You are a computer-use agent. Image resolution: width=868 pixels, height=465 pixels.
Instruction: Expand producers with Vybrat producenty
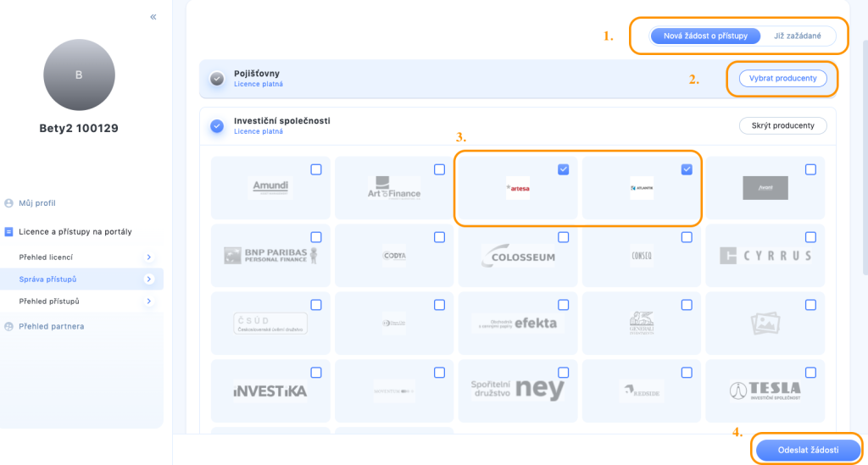(782, 79)
